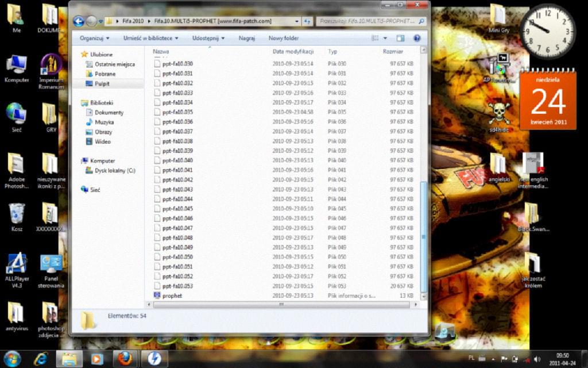Expand the address bar history dropdown

click(297, 21)
